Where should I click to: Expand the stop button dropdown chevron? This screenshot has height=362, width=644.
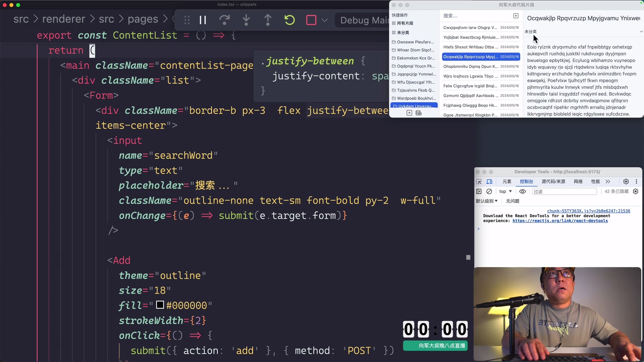325,20
